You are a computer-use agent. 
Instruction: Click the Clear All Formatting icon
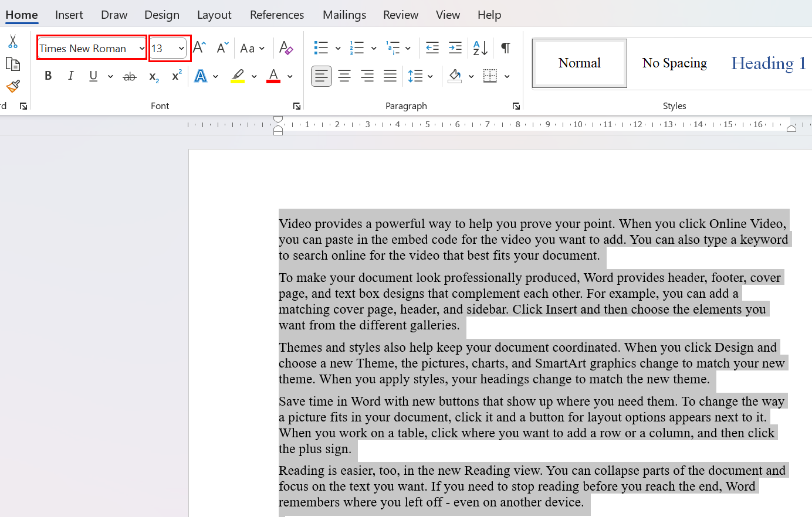pyautogui.click(x=286, y=48)
